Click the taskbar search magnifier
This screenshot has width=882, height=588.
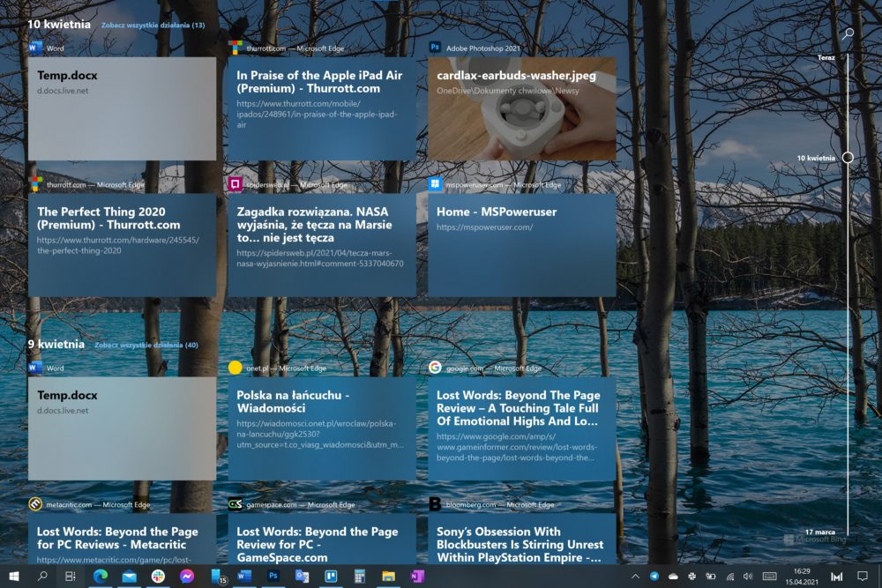point(42,577)
